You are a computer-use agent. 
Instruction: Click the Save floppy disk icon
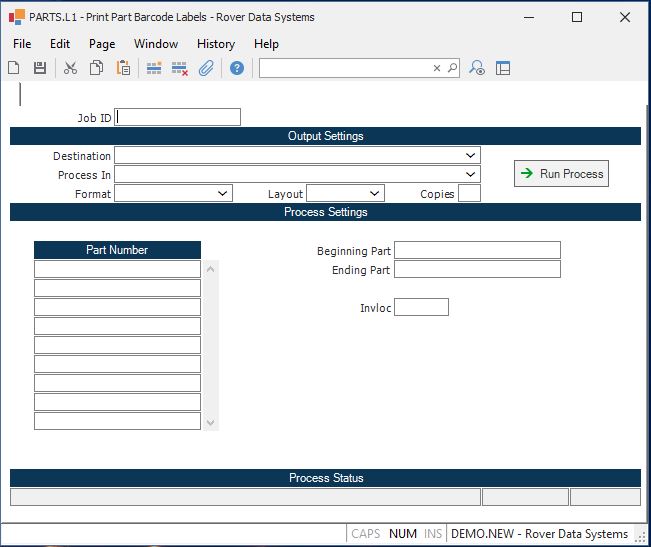click(x=40, y=68)
